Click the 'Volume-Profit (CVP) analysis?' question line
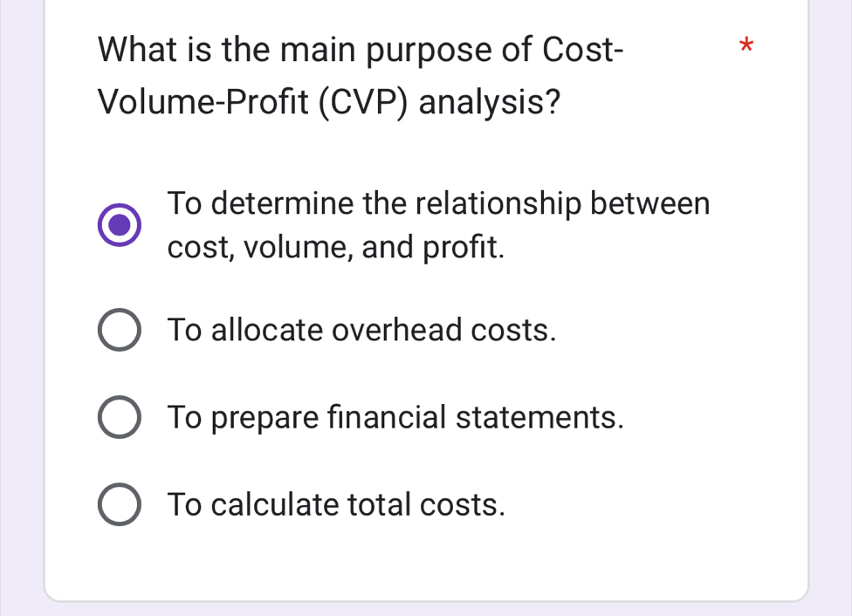The width and height of the screenshot is (852, 616). point(329,103)
